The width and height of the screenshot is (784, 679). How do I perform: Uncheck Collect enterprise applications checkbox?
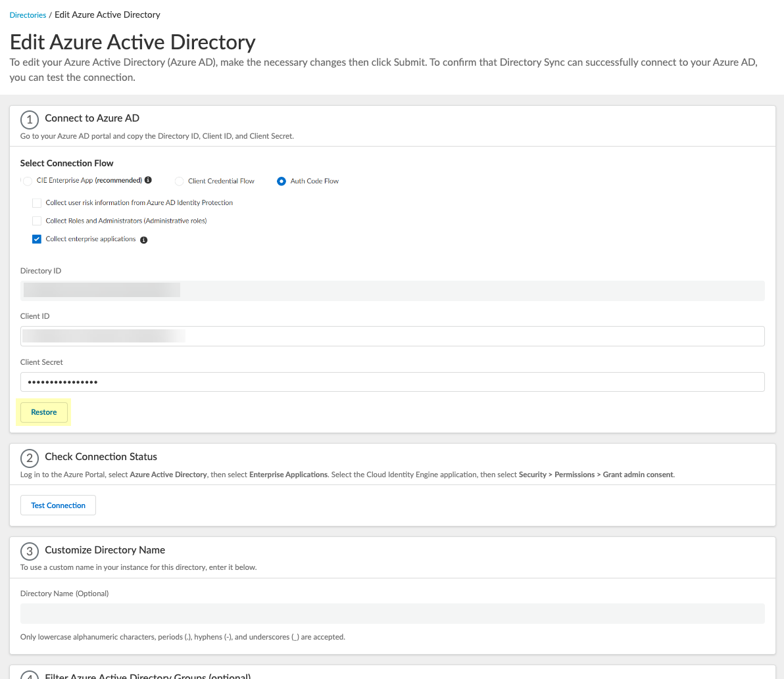(x=37, y=239)
